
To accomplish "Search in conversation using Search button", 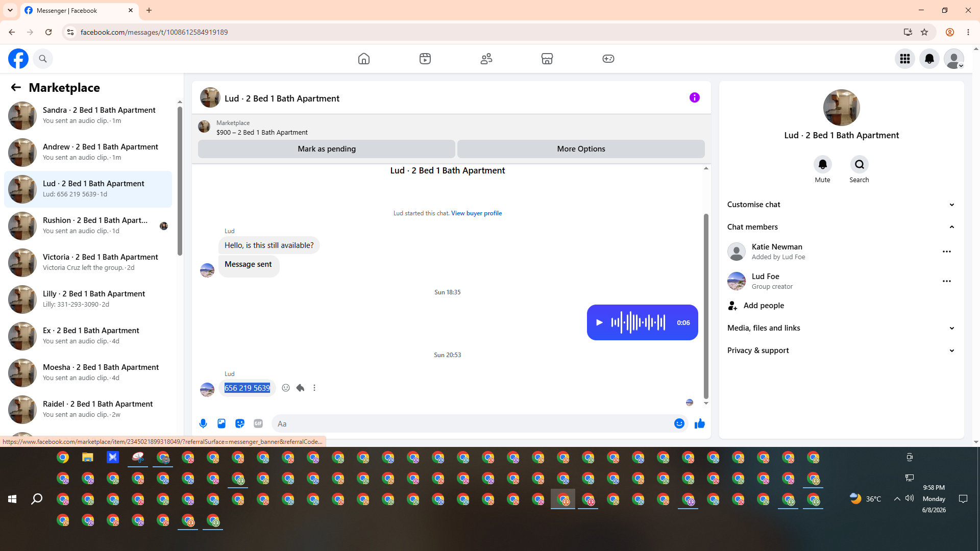I will (x=860, y=164).
